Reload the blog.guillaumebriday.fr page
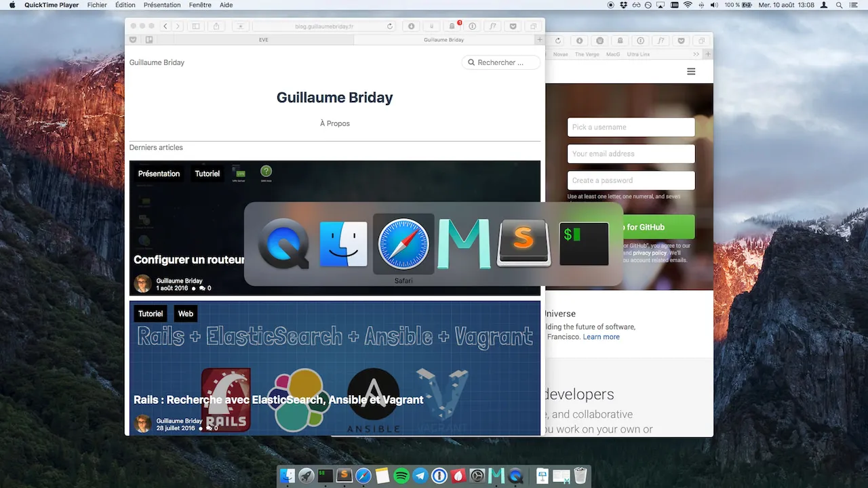This screenshot has height=488, width=868. [390, 26]
